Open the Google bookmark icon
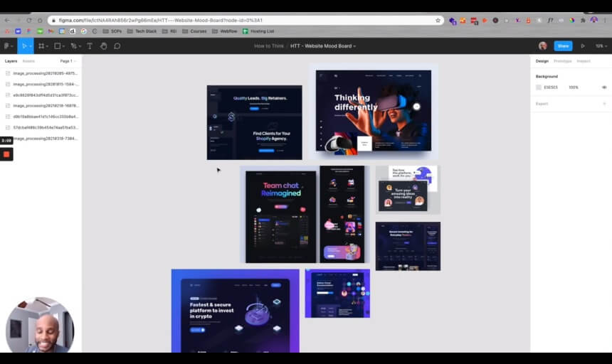Viewport: 612px width, 364px height. point(83,31)
